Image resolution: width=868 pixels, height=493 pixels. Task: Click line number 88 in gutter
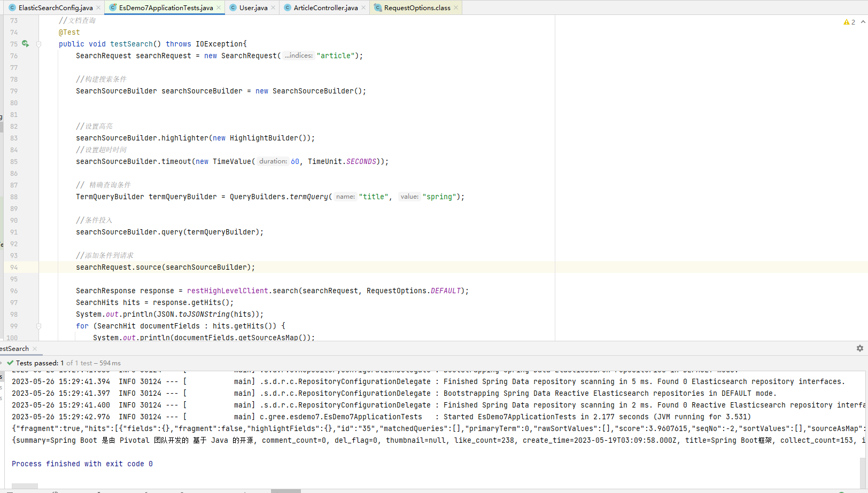pos(14,197)
